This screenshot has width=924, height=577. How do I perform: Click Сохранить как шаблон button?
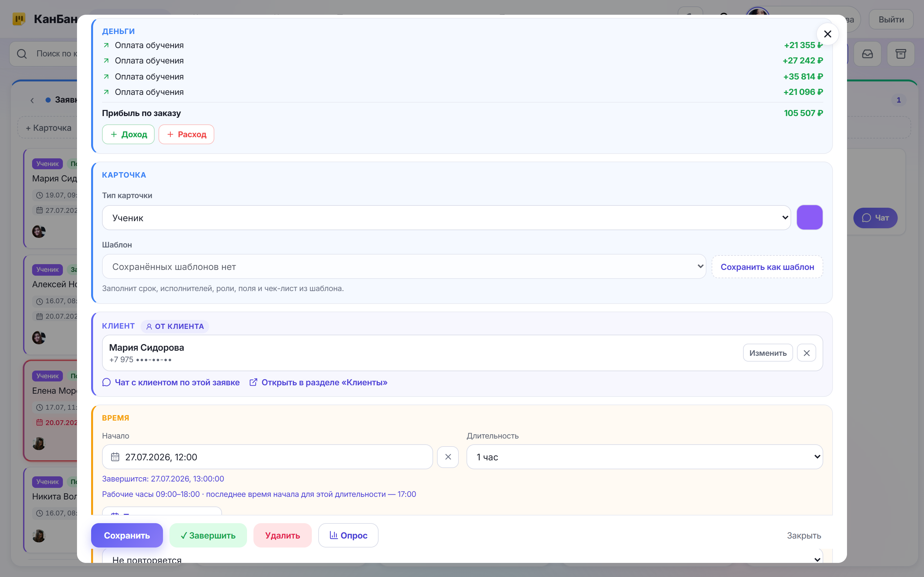coord(767,267)
